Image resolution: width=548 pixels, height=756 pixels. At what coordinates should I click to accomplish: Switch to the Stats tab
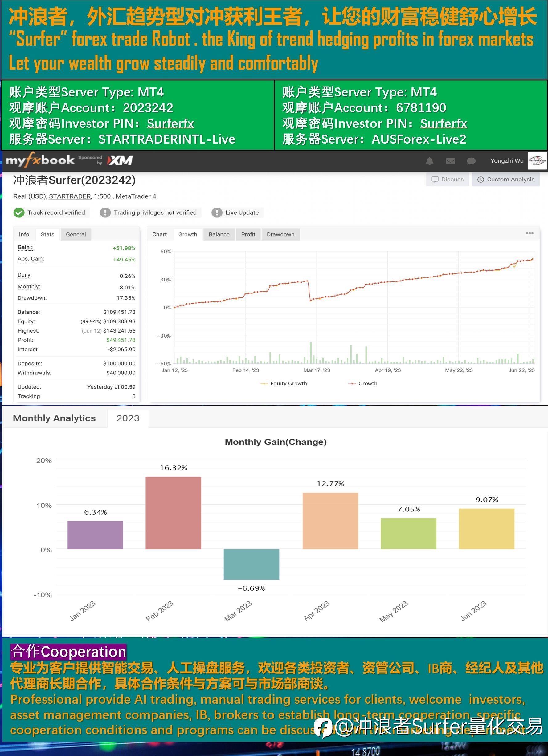(47, 234)
